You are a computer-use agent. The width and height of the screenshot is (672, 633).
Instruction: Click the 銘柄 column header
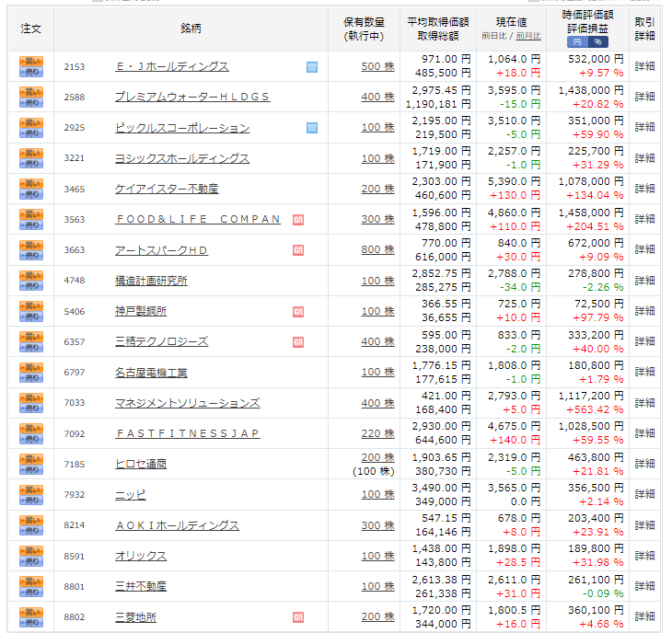click(x=191, y=29)
